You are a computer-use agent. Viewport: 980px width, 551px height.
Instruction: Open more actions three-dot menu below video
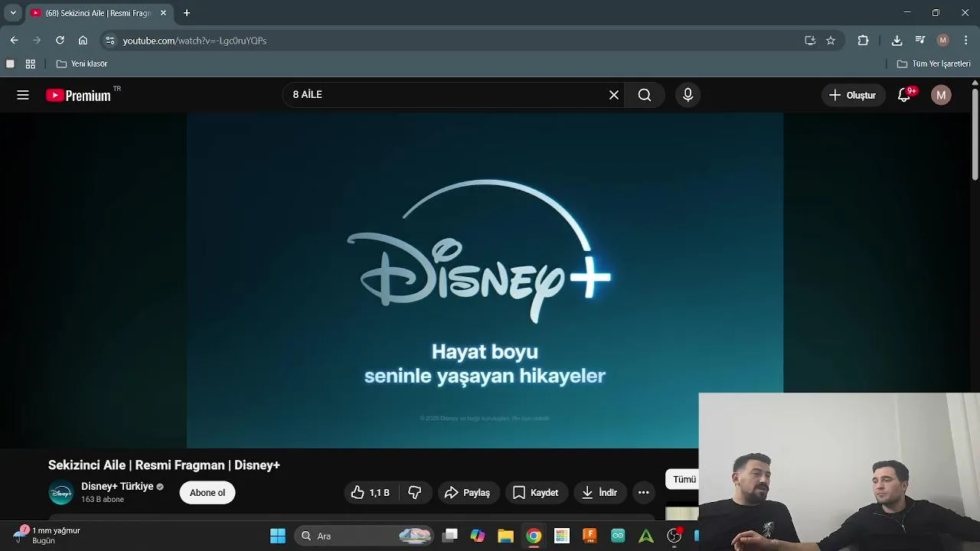coord(644,493)
